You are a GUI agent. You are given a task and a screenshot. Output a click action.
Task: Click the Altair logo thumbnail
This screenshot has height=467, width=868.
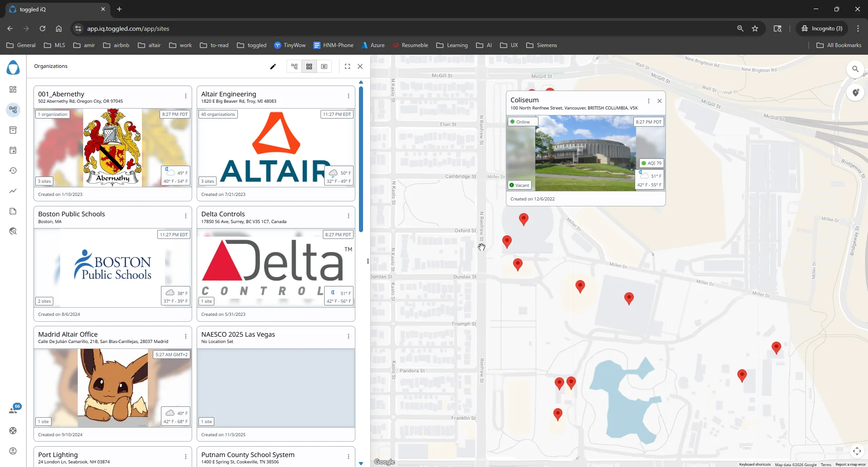tap(276, 148)
